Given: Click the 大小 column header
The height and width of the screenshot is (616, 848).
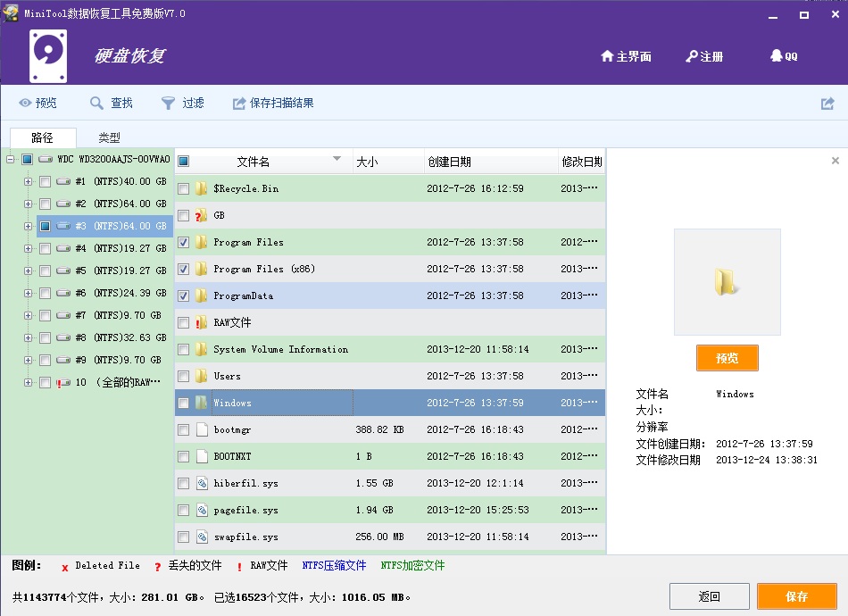Looking at the screenshot, I should point(388,162).
